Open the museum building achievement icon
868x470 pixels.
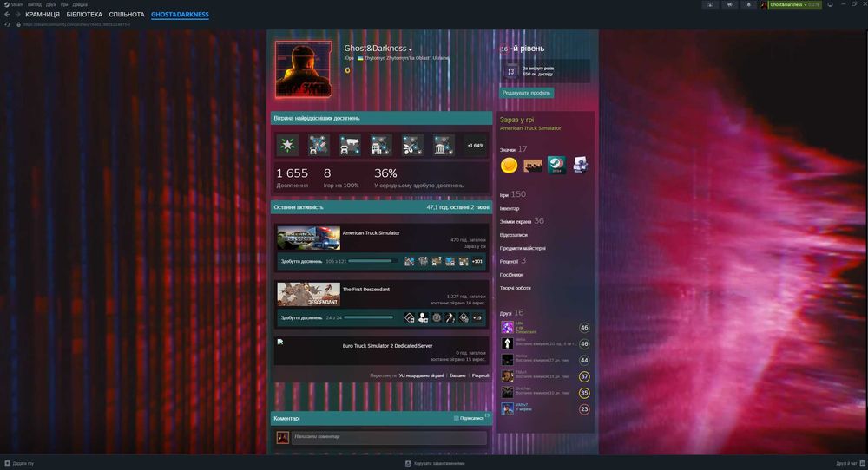pos(444,145)
